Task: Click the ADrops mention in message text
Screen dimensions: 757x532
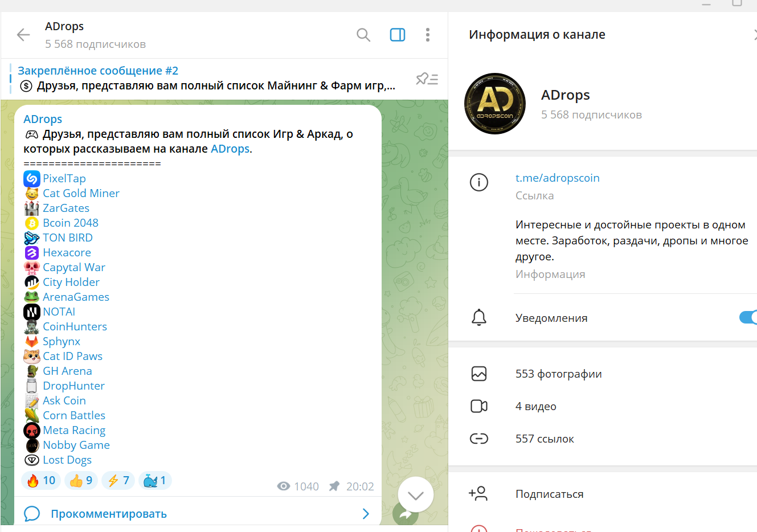Action: [x=230, y=149]
